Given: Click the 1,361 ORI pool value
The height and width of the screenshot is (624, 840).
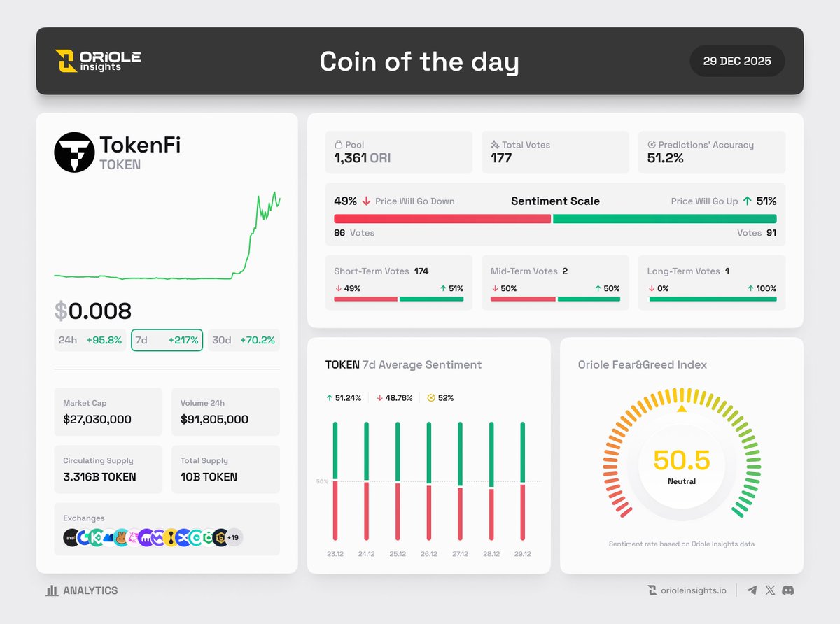Looking at the screenshot, I should [x=362, y=158].
